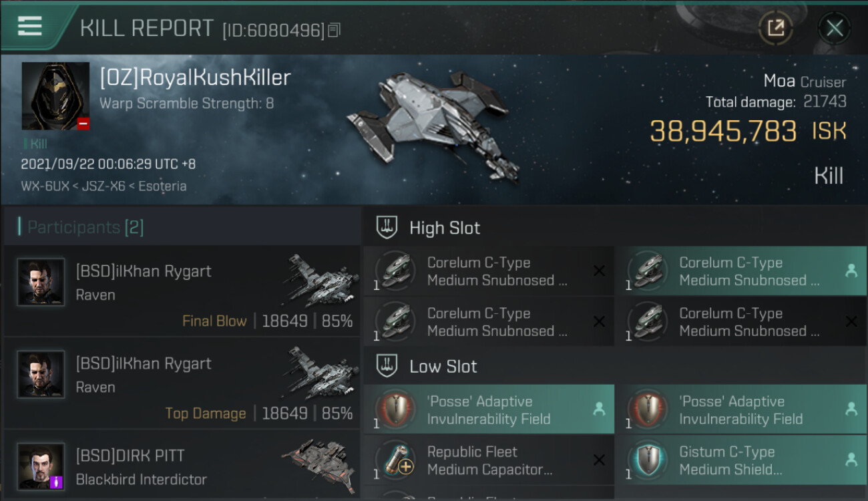
Task: Close the kill report window
Action: pos(834,28)
